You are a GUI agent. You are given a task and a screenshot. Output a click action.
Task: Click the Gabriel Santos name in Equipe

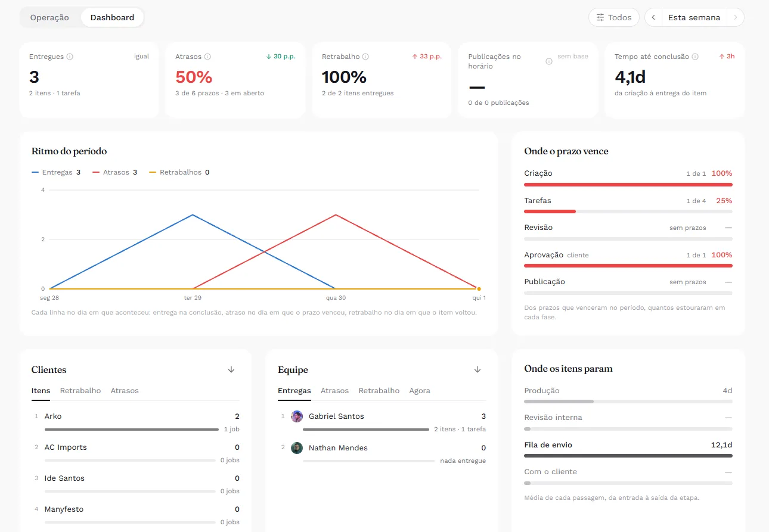coord(336,416)
